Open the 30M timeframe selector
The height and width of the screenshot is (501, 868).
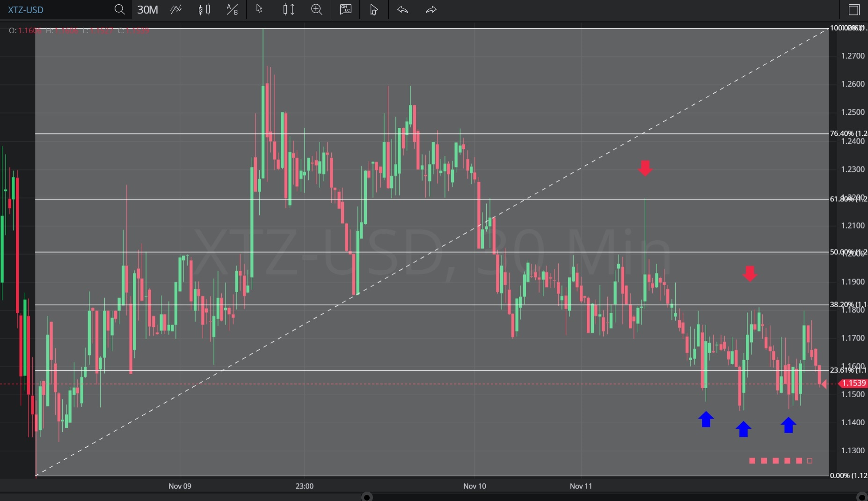[147, 9]
